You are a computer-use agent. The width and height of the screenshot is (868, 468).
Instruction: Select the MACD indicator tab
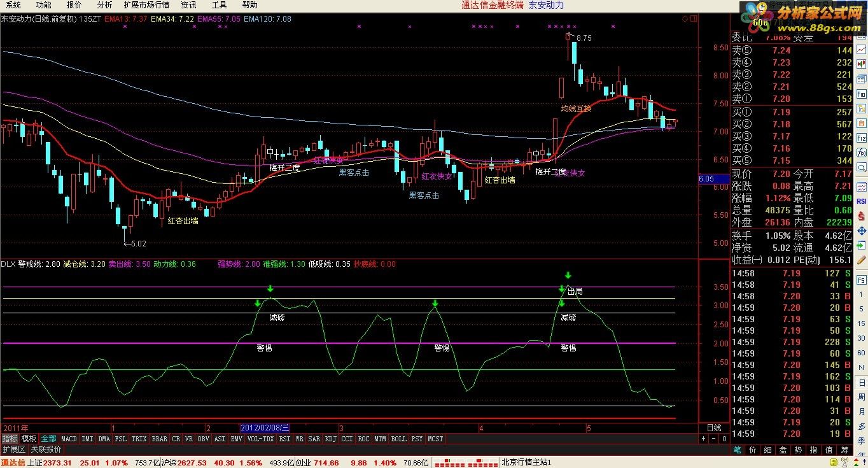[69, 439]
